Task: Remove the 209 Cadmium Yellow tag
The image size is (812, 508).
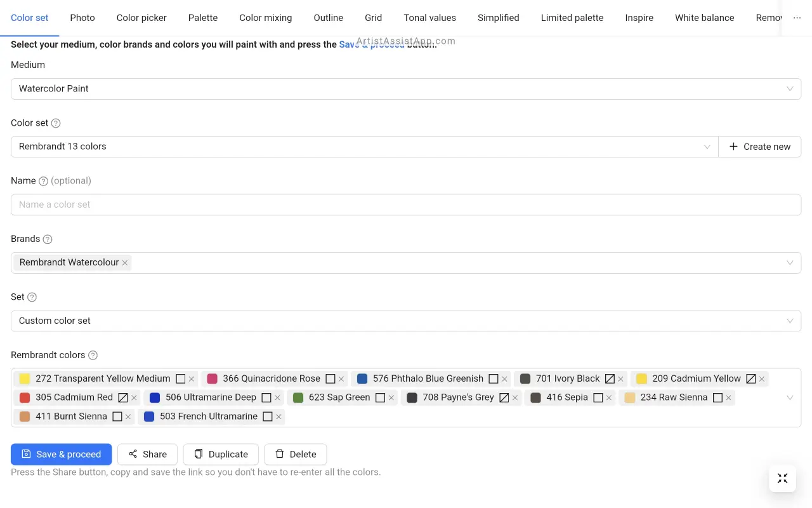Action: click(x=762, y=379)
